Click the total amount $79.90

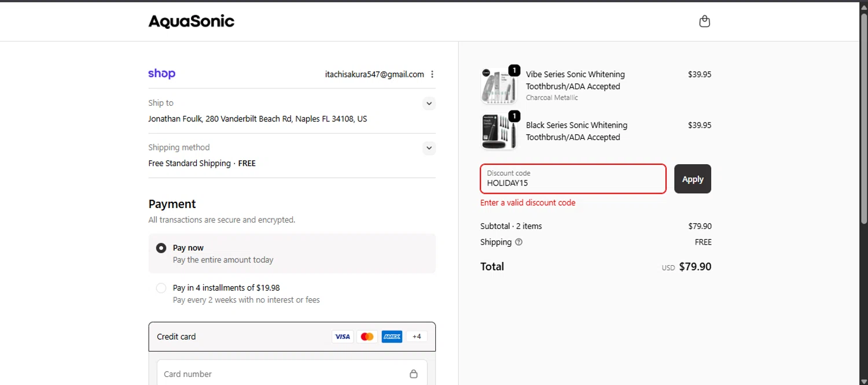tap(695, 266)
